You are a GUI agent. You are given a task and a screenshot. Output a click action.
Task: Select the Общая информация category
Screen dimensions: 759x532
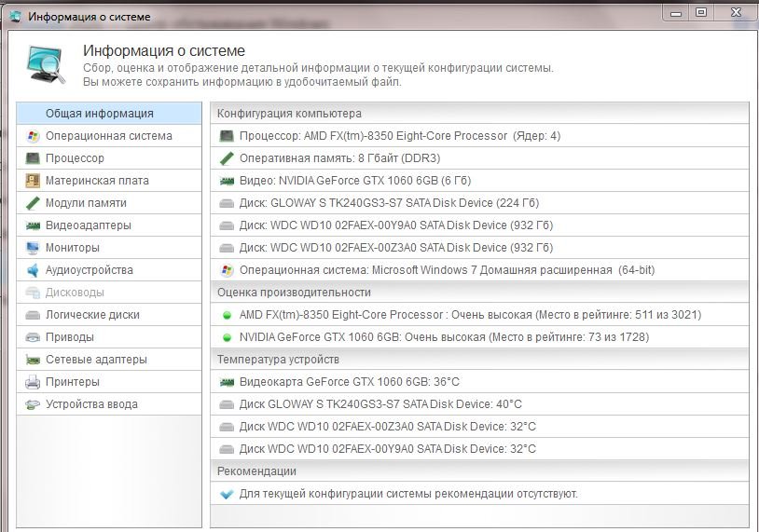[x=109, y=113]
